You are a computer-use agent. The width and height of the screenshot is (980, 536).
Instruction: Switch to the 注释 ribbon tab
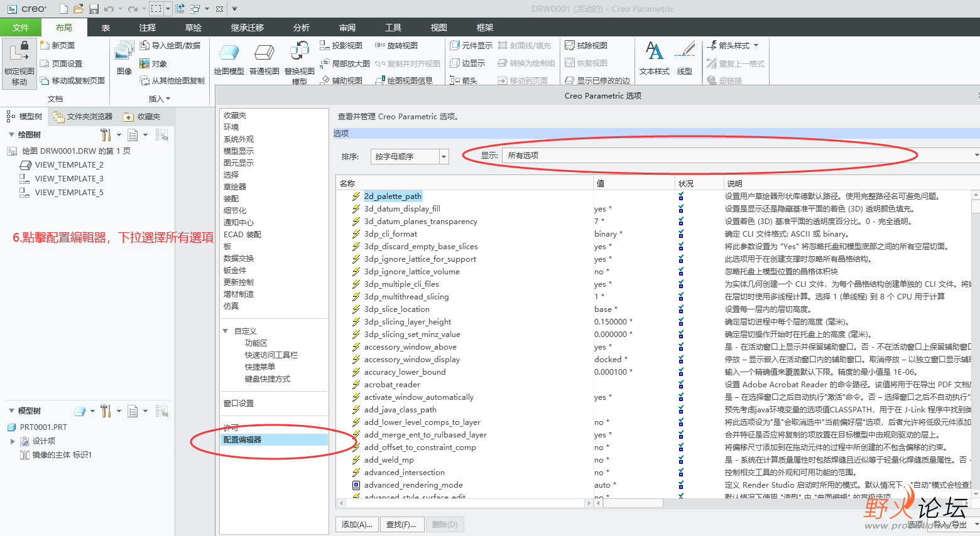click(x=148, y=28)
